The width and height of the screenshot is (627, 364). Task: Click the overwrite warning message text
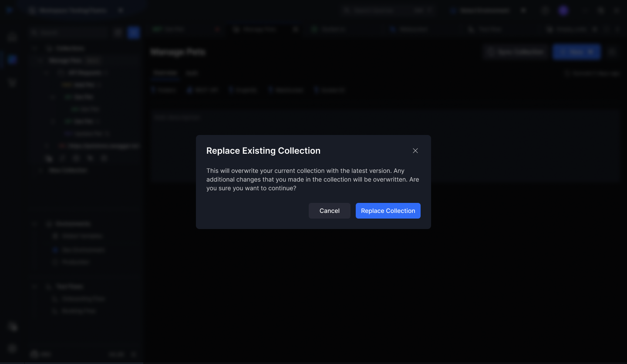tap(313, 179)
